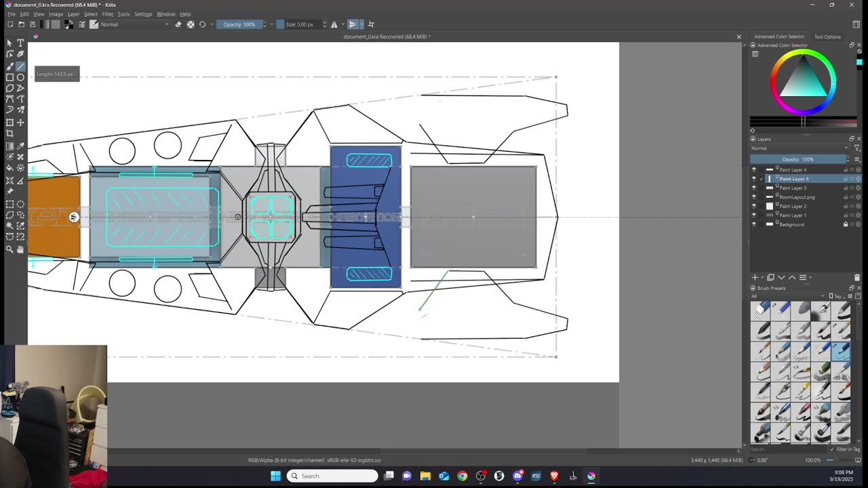Pick the Ellipse shape tool

pos(20,77)
